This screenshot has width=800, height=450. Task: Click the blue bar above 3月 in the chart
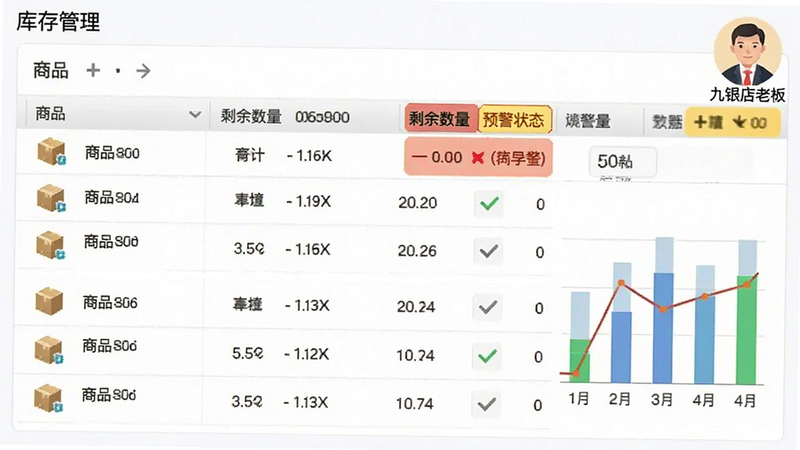tap(663, 328)
